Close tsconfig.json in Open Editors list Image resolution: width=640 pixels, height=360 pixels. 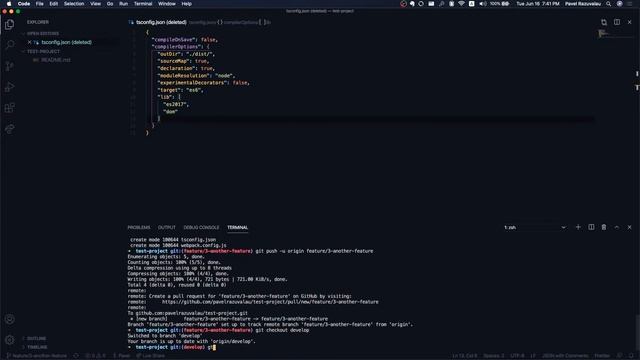pyautogui.click(x=29, y=42)
